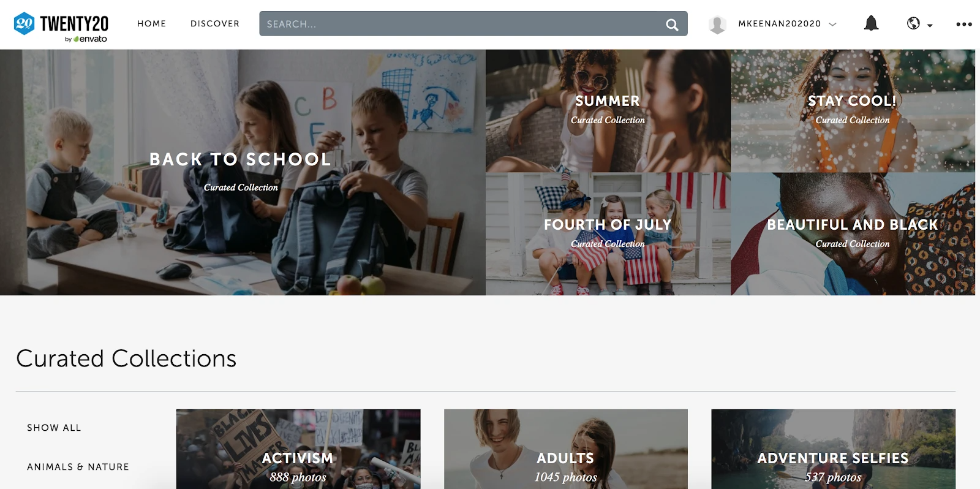The width and height of the screenshot is (980, 489).
Task: Click into the Search field
Action: coord(473,23)
